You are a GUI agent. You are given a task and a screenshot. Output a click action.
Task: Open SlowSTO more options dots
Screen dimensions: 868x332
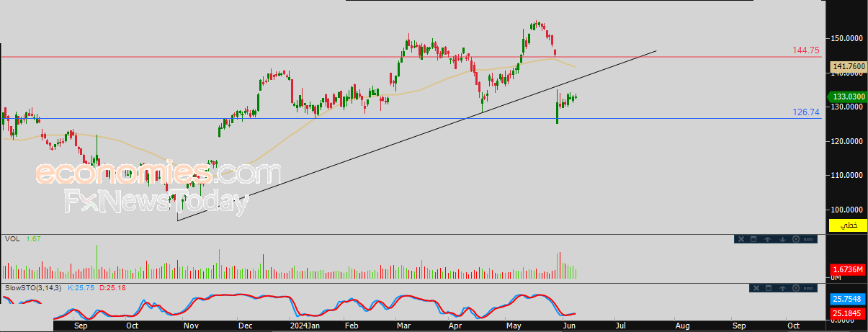(808, 288)
